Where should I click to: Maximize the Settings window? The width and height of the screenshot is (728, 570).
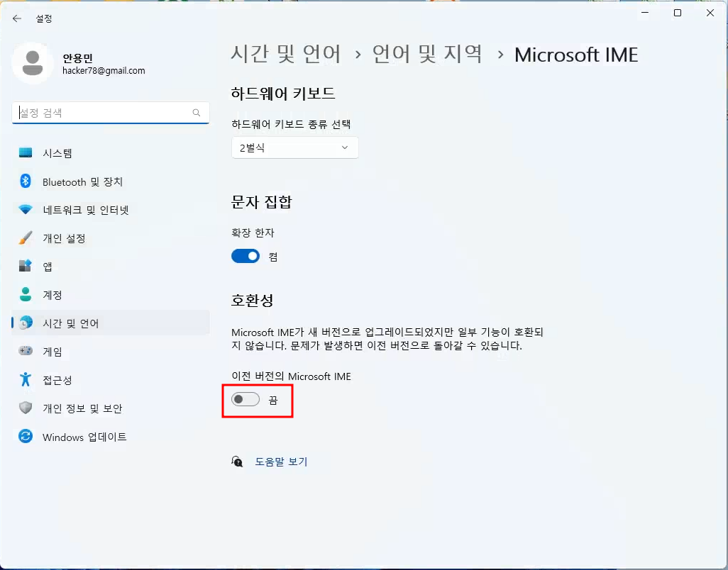(678, 13)
